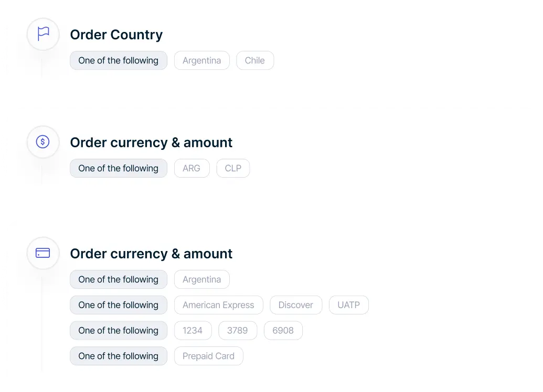The width and height of the screenshot is (543, 392).
Task: Select the Chile country tag
Action: tap(255, 60)
